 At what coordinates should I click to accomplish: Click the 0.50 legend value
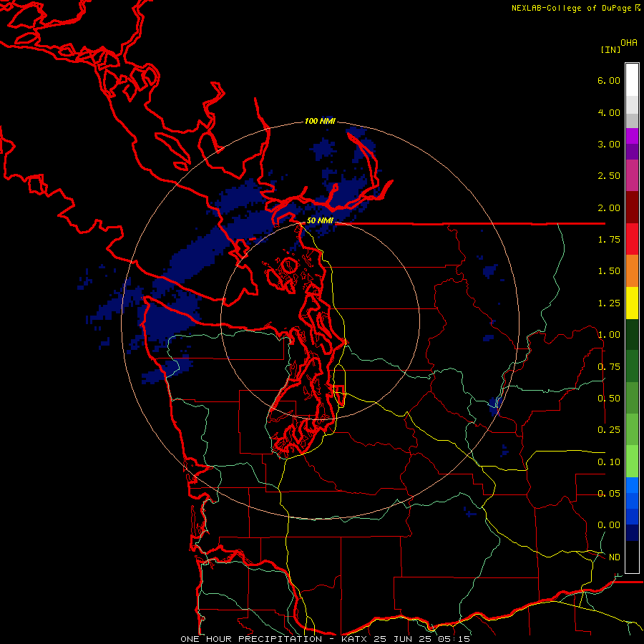tap(609, 399)
